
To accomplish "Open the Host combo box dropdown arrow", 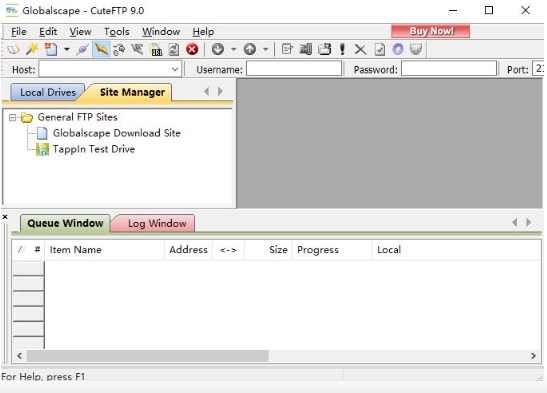I will (x=175, y=69).
